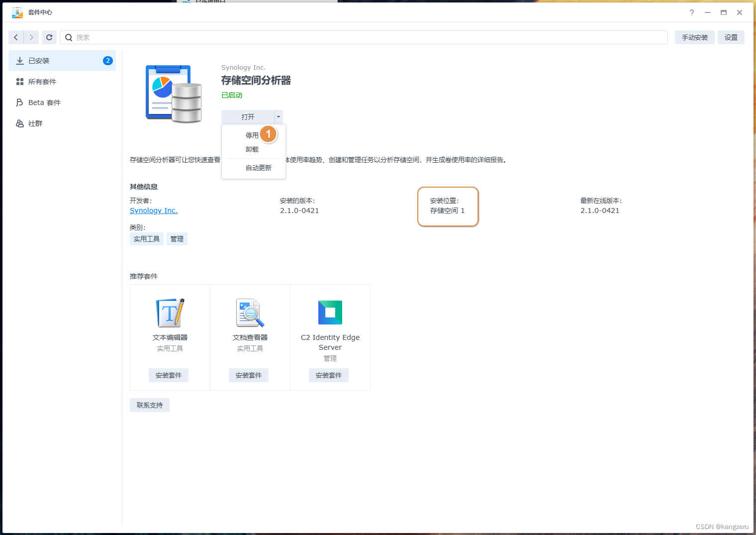Click 打开 to open Storage Analyzer
756x535 pixels.
[x=248, y=117]
